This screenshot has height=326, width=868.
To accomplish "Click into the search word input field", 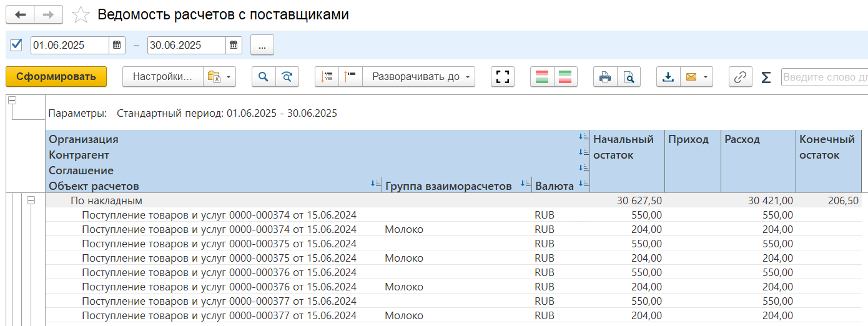I will pyautogui.click(x=824, y=77).
